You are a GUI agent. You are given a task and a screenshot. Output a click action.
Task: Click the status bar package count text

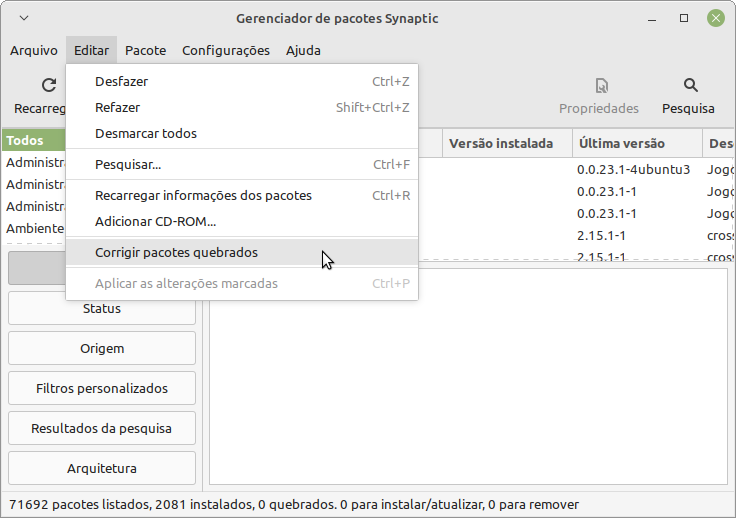[294, 504]
